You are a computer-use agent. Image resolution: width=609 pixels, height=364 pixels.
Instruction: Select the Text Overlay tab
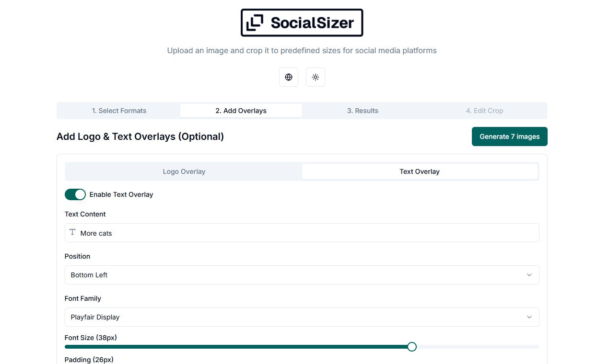pos(420,171)
